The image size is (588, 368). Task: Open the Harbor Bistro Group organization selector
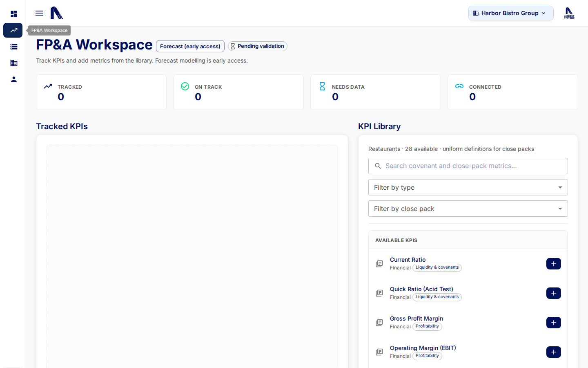(x=511, y=13)
